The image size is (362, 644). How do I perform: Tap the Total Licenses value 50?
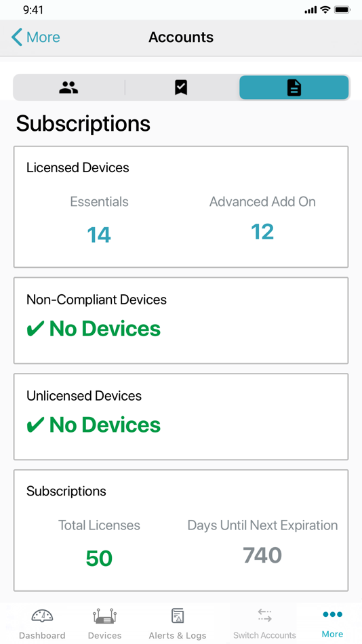click(99, 559)
